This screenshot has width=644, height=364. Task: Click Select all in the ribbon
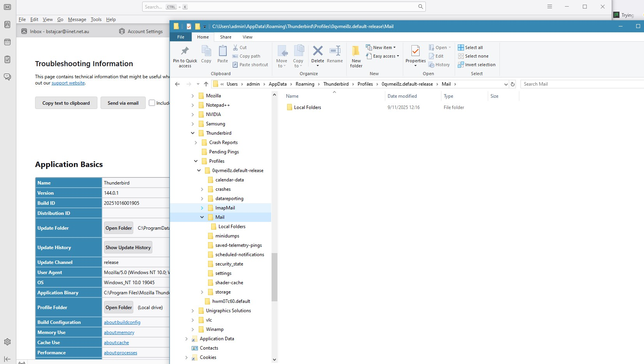point(470,47)
